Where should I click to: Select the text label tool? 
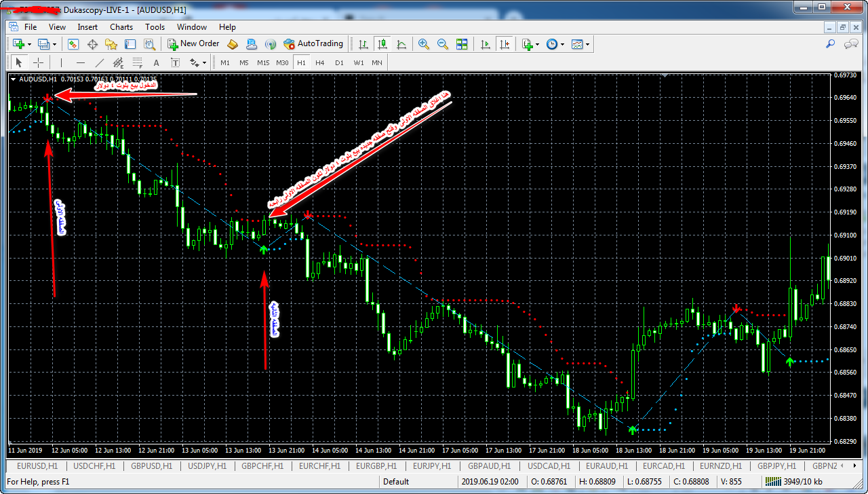point(156,63)
